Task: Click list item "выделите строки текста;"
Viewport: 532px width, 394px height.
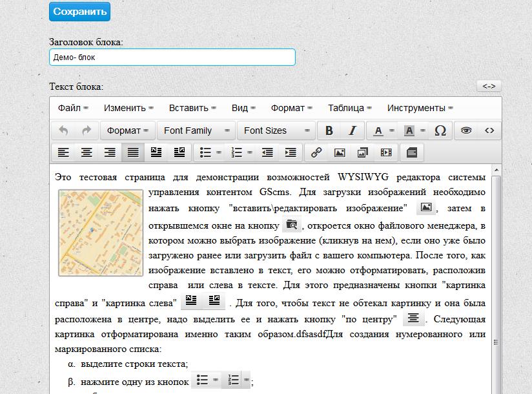Action: (x=134, y=364)
